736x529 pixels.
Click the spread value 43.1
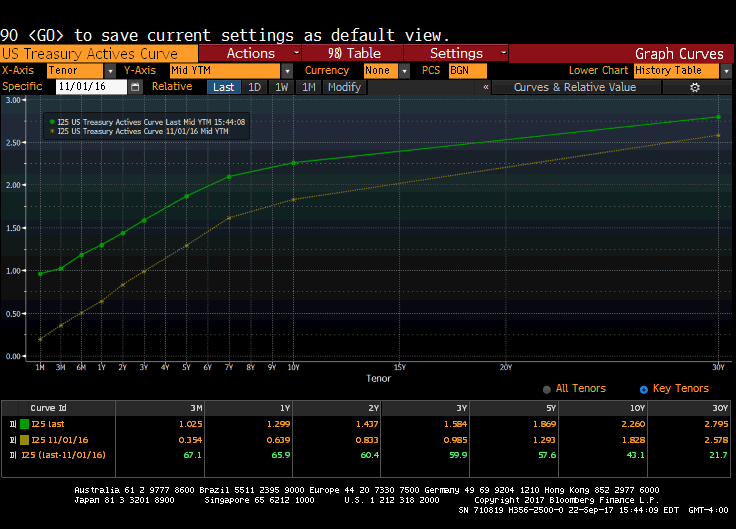[636, 455]
